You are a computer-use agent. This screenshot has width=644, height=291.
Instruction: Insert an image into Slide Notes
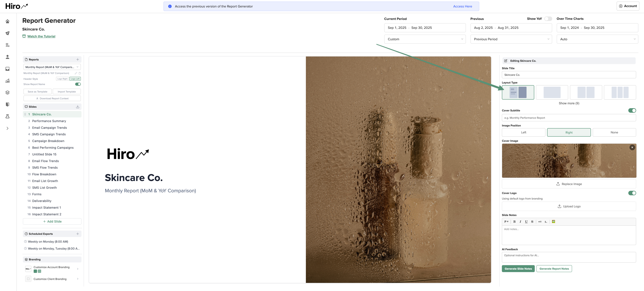[554, 222]
